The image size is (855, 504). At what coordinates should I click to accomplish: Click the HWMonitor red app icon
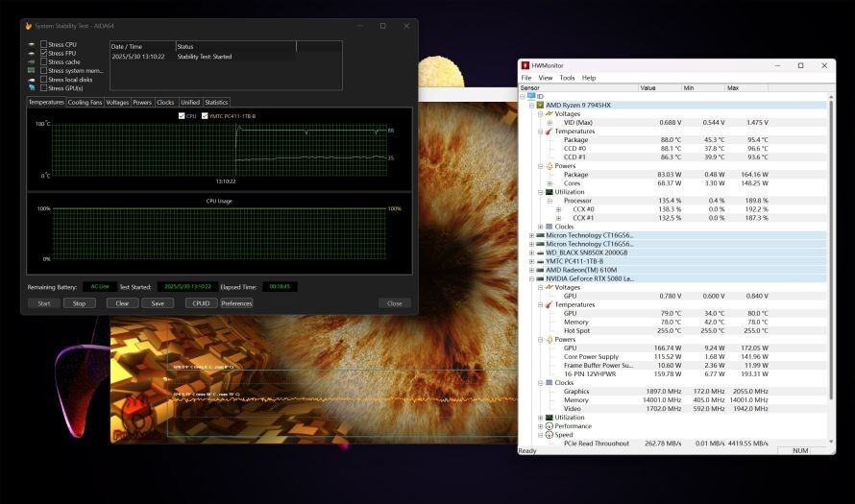(x=525, y=65)
